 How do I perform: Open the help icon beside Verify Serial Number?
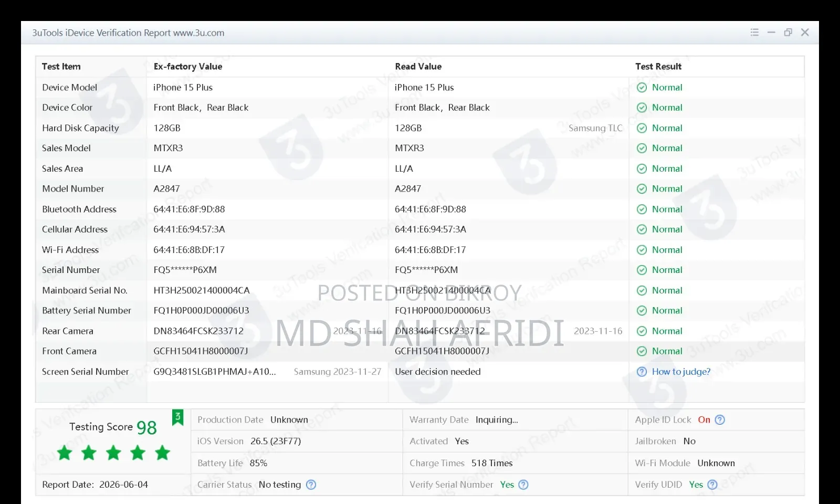(523, 485)
